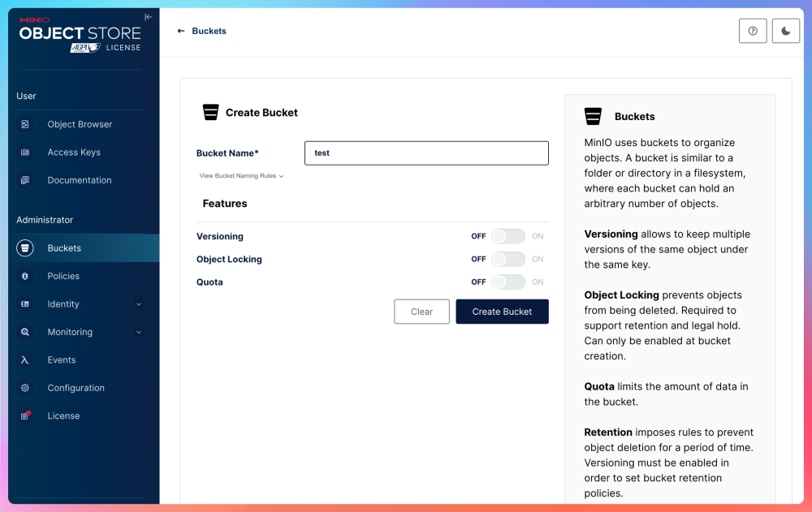Expand View Bucket Naming Rules

[241, 176]
